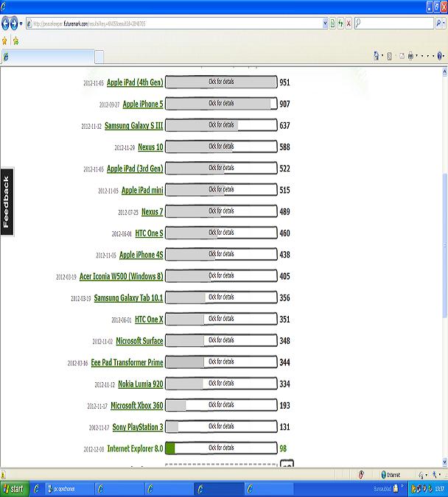Click the vertical scrollbar thumb
Viewport: 448px width, 497px height.
point(444,245)
